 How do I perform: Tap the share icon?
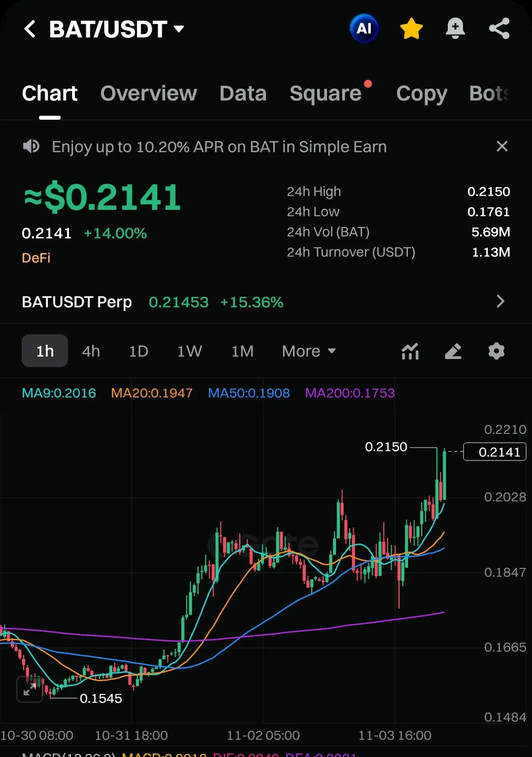(x=499, y=29)
